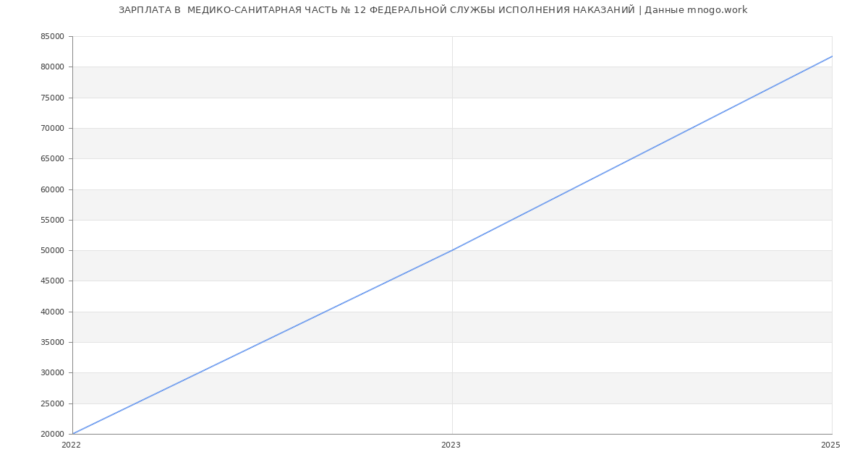Click the line start point at 2022

click(x=72, y=434)
